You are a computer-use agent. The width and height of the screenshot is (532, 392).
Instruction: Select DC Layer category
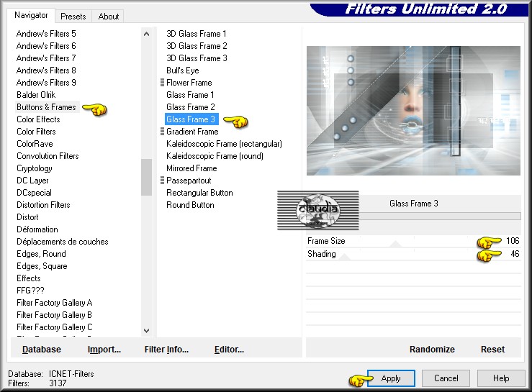[32, 181]
